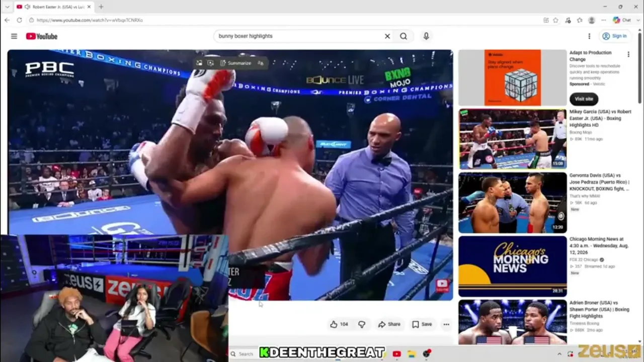Click Visit site on the ad
Screen dimensions: 644x362
tap(584, 99)
